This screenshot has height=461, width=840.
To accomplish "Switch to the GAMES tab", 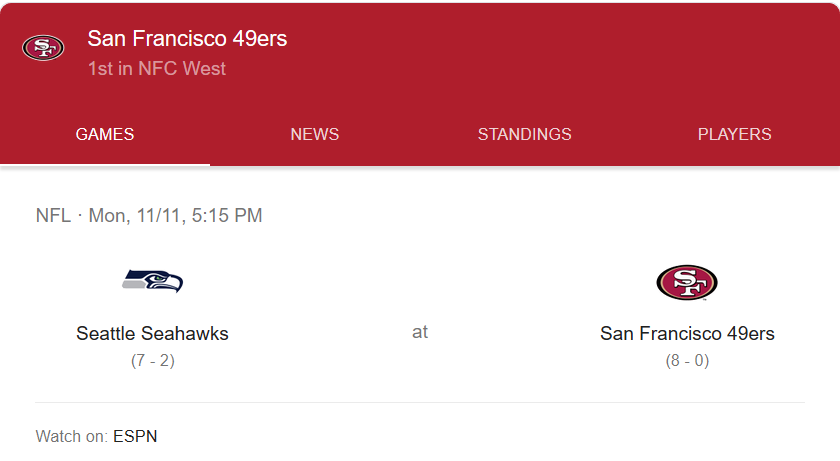I will pyautogui.click(x=105, y=134).
